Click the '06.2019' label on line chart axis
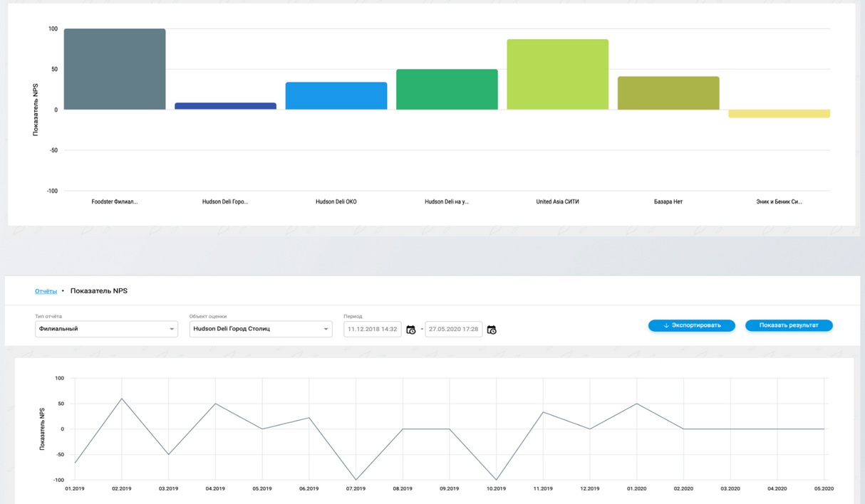Screen dimensions: 865x504 pyautogui.click(x=309, y=489)
